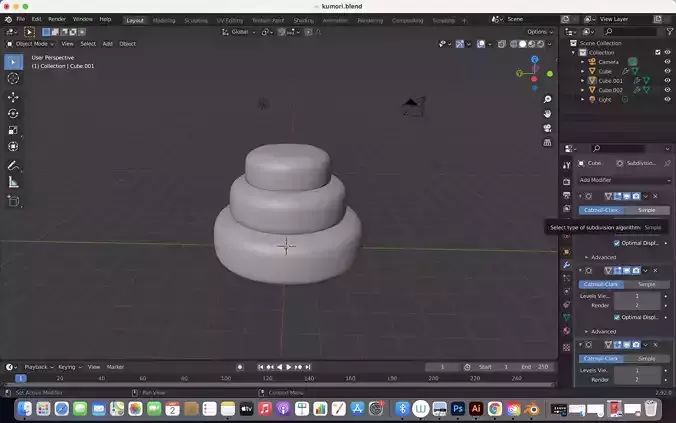Viewport: 676px width, 423px height.
Task: Hide the Cube.002 object in outliner
Action: pyautogui.click(x=667, y=90)
